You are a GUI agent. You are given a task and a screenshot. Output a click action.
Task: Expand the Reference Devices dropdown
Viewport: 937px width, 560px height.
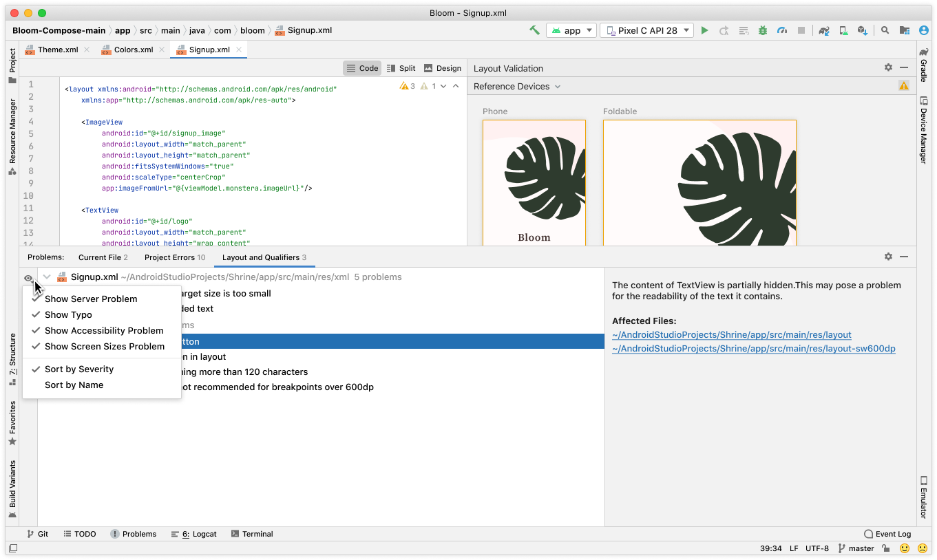tap(517, 86)
